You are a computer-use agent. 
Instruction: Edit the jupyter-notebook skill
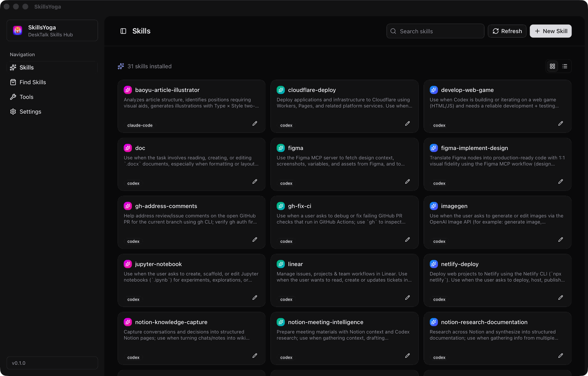coord(255,298)
